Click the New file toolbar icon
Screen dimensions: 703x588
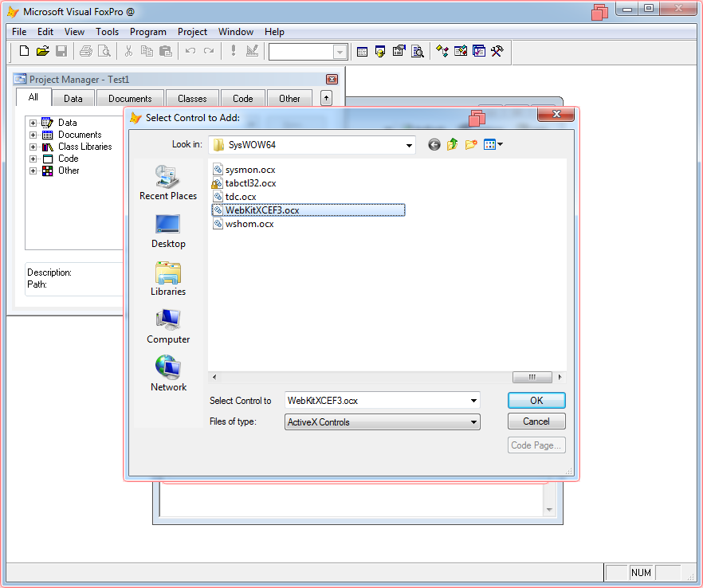(24, 51)
